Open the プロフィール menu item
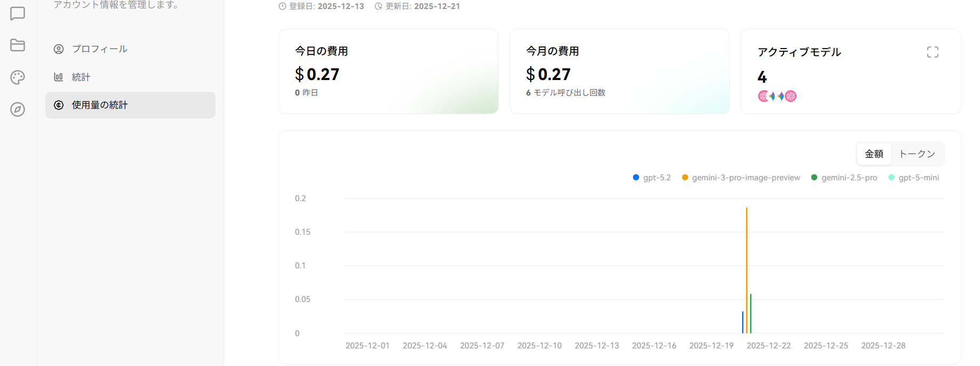 tap(130, 49)
